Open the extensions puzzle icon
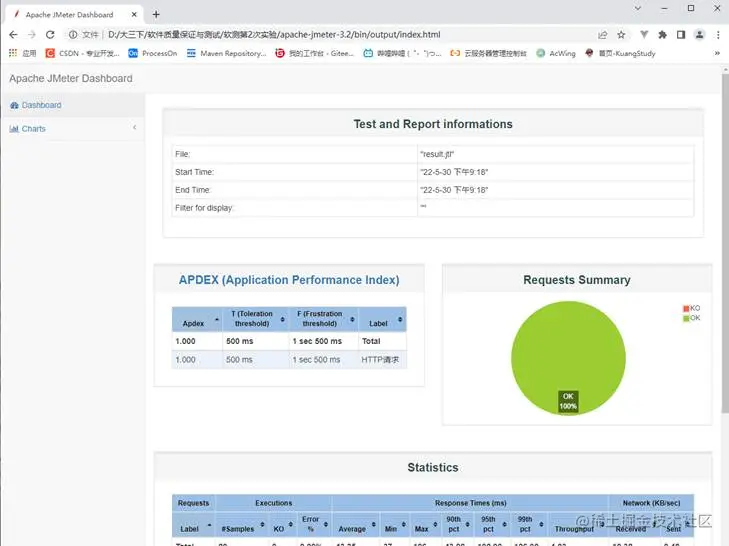729x546 pixels. coord(663,35)
